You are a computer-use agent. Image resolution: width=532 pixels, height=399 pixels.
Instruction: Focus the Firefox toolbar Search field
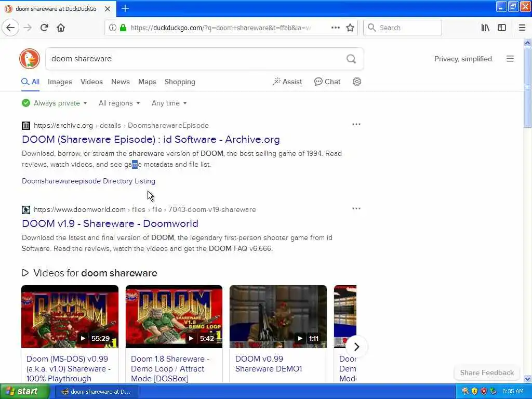(x=403, y=28)
